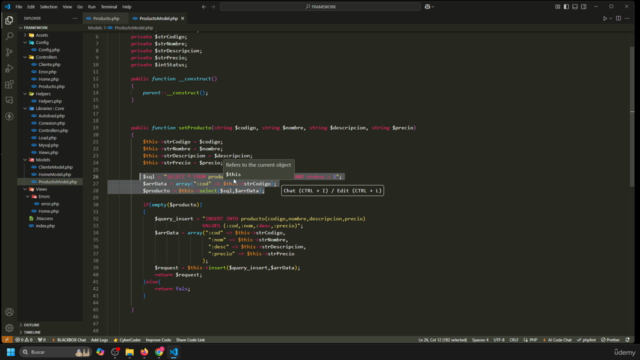Open the editor More Actions menu
The image size is (640, 360).
(x=627, y=18)
